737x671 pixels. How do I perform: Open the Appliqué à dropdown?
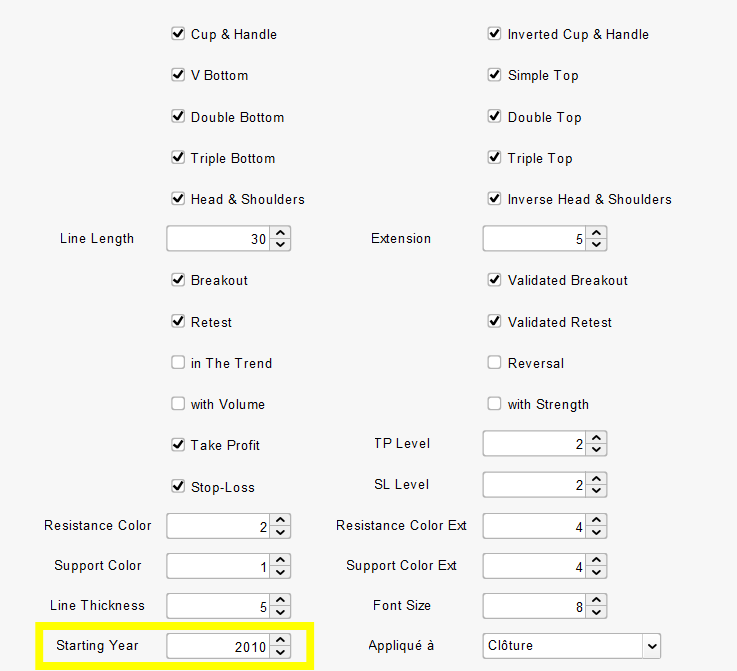click(x=571, y=646)
